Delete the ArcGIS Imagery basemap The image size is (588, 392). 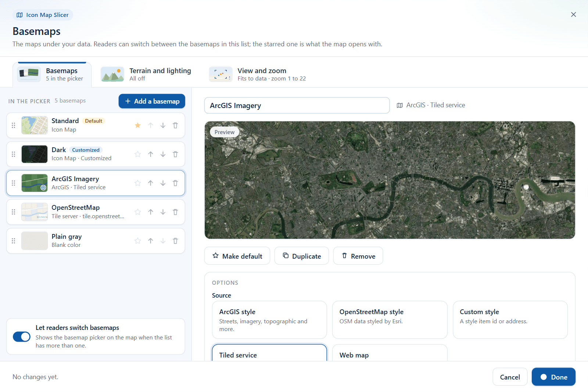pos(175,183)
